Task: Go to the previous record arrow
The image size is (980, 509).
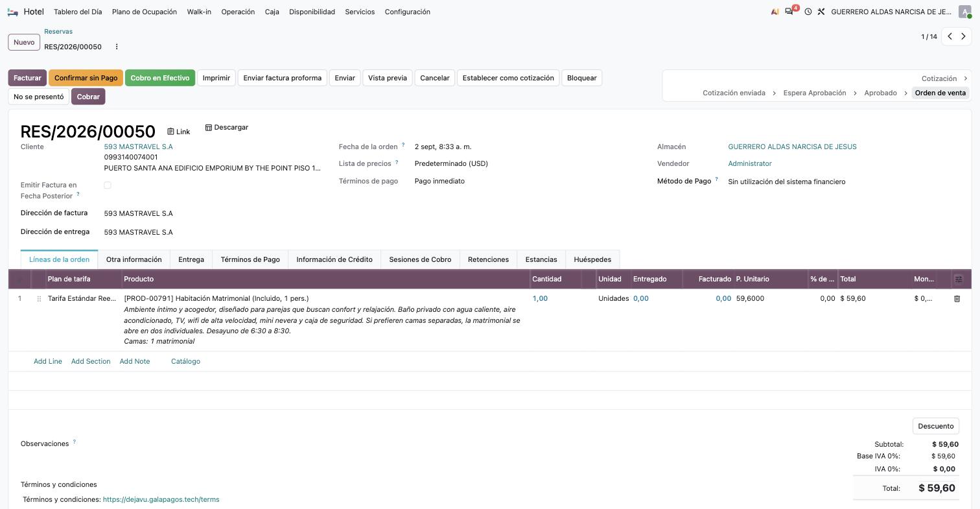Action: pos(950,36)
